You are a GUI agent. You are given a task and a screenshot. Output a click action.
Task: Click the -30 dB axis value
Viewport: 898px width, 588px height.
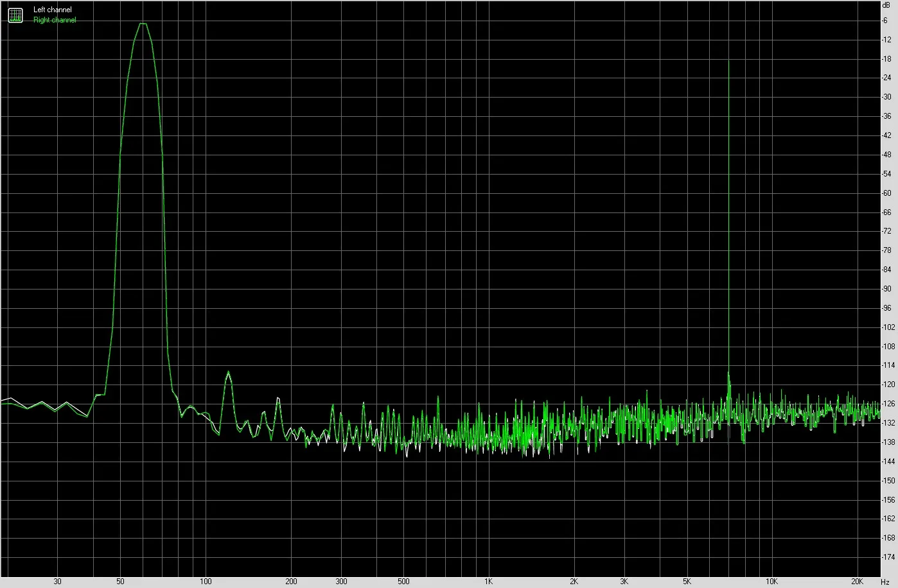pos(886,98)
